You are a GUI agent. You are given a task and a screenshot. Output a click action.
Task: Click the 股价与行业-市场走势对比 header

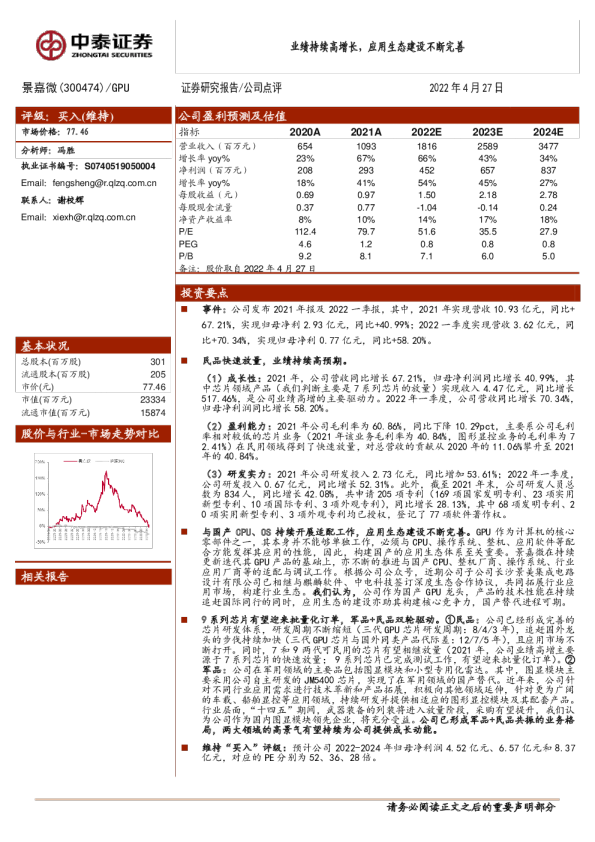(93, 434)
